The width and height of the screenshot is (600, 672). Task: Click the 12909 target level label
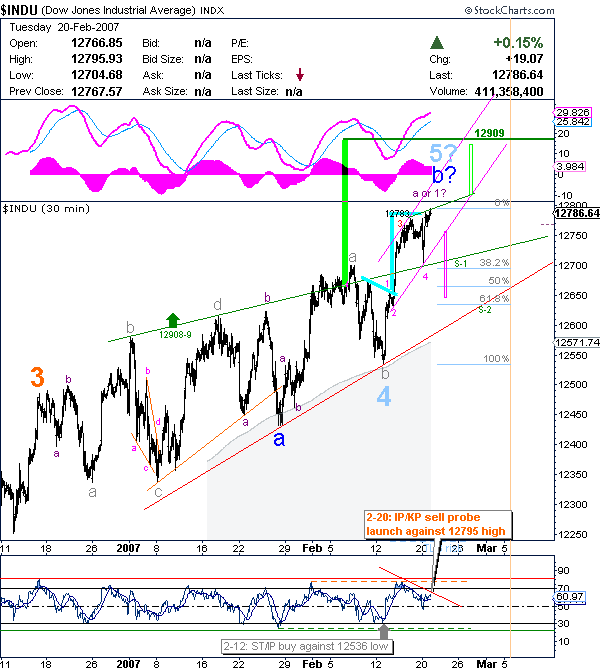tap(488, 133)
